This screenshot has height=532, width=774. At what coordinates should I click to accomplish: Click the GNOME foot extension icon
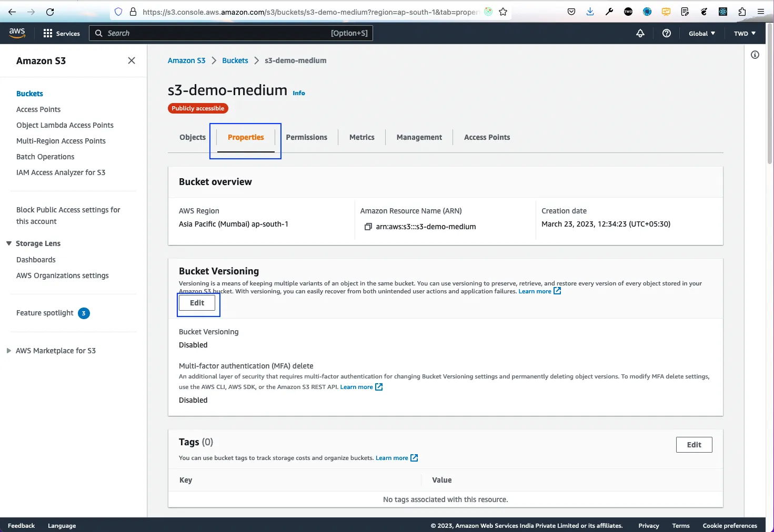coord(704,12)
